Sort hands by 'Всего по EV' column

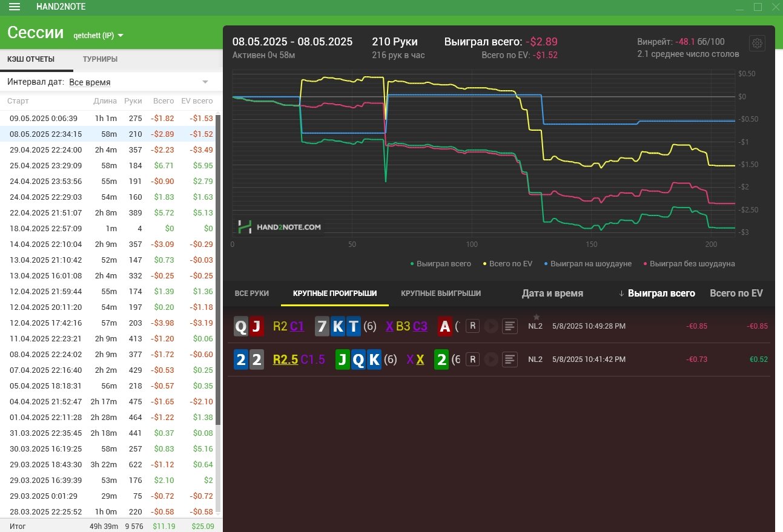[x=736, y=294]
